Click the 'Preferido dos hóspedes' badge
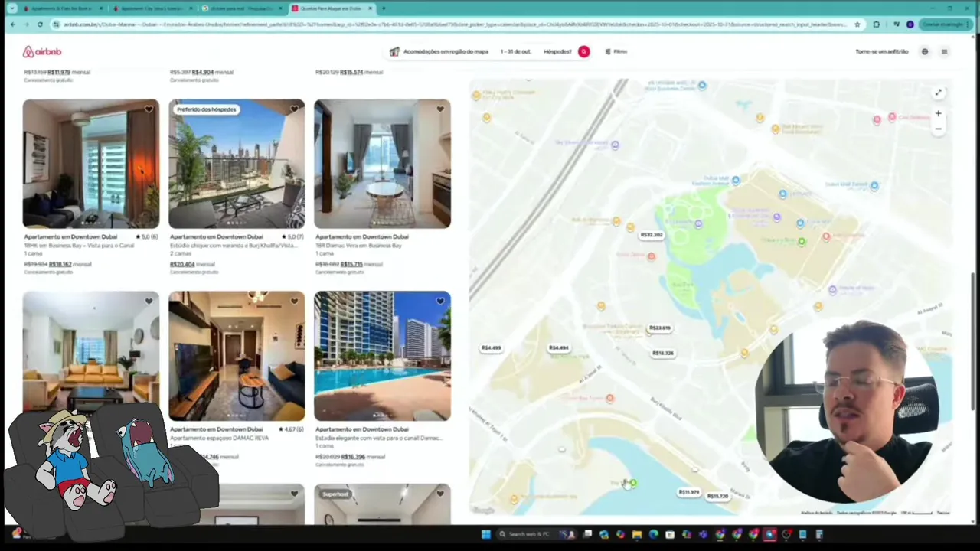Screen dimensions: 980x551 click(206, 109)
